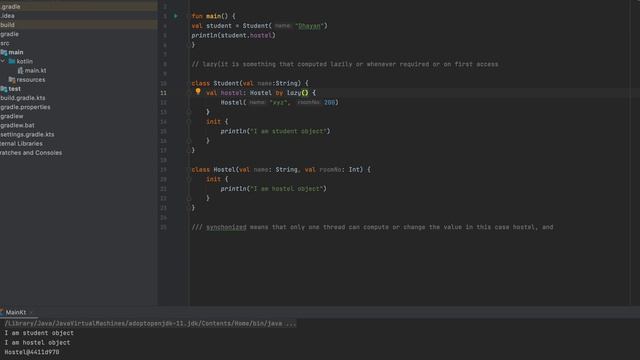Click the fold end marker closing Hostel class on line 23

coord(189,208)
